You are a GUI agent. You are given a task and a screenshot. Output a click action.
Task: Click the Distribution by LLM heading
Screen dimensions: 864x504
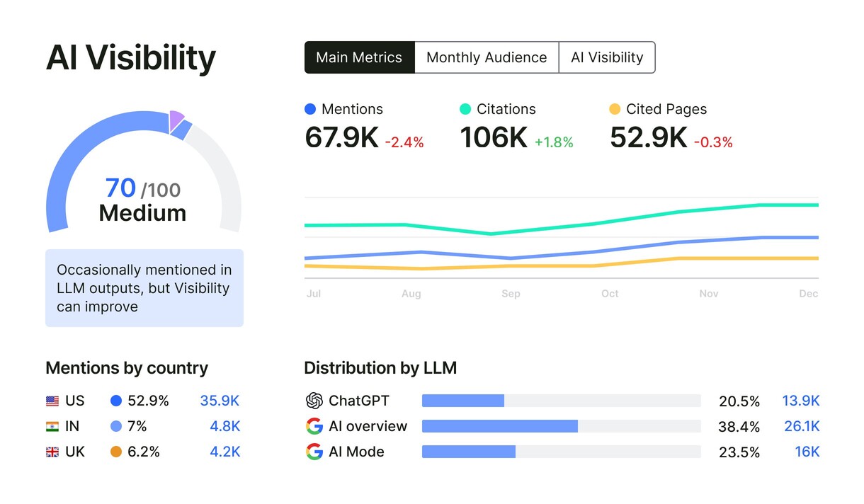pyautogui.click(x=380, y=368)
